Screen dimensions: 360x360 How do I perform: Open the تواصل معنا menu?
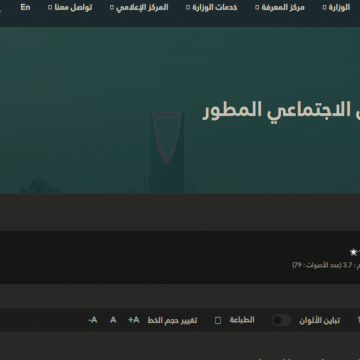pyautogui.click(x=73, y=7)
